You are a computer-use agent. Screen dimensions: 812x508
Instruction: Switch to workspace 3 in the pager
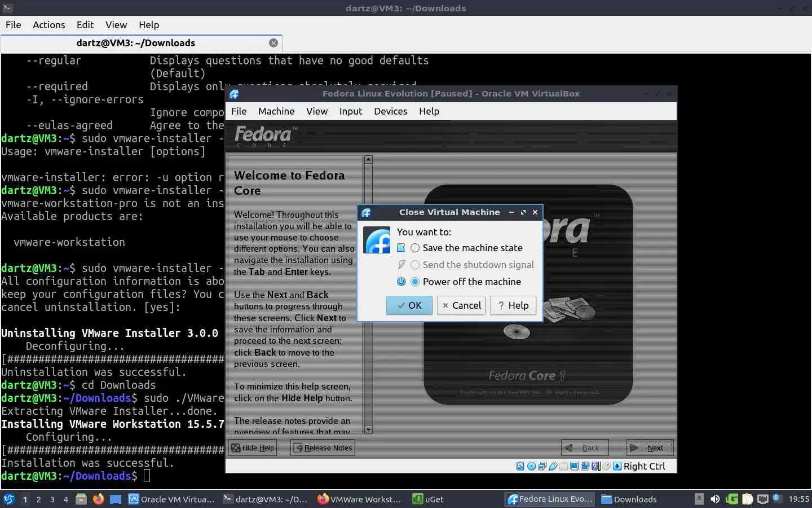coord(52,500)
